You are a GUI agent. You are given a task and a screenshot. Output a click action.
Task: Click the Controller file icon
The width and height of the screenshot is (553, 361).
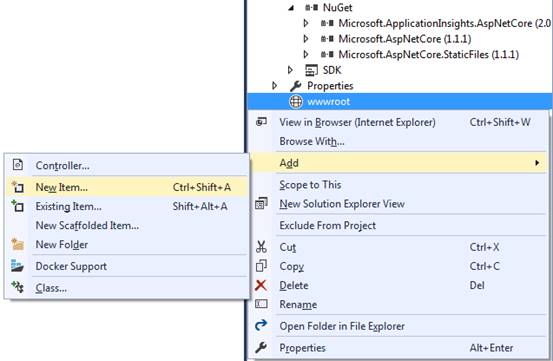18,165
